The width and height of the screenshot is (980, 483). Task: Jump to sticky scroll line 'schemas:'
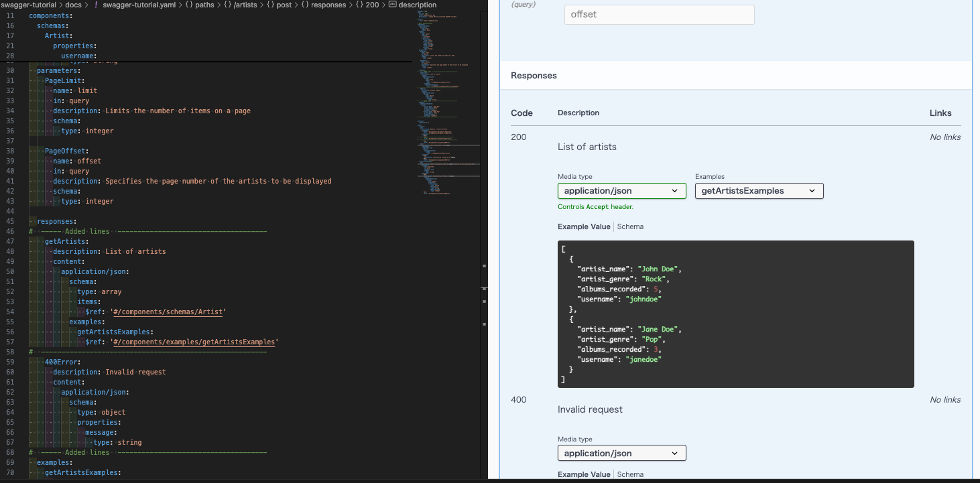click(x=52, y=25)
